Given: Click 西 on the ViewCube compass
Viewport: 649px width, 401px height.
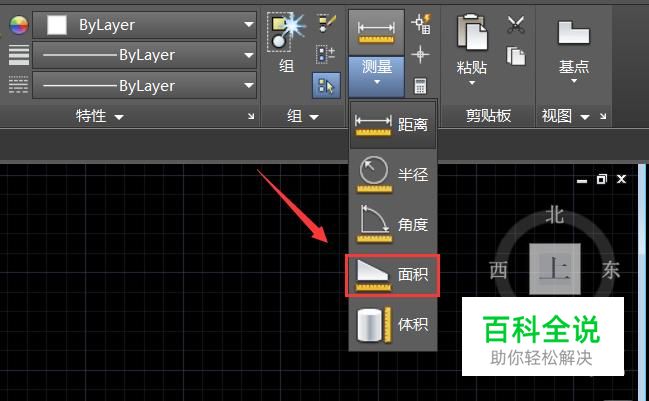Looking at the screenshot, I should tap(498, 271).
